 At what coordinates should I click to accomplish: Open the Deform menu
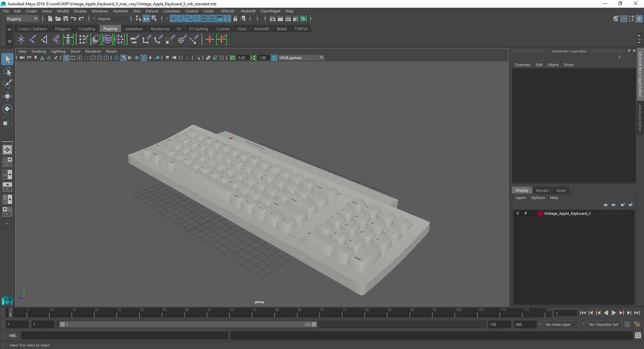(152, 11)
